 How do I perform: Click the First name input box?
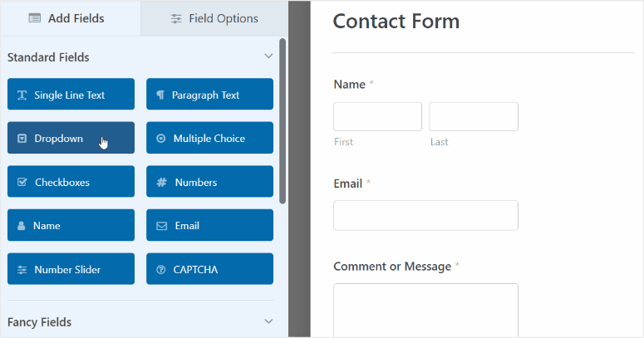click(x=377, y=117)
